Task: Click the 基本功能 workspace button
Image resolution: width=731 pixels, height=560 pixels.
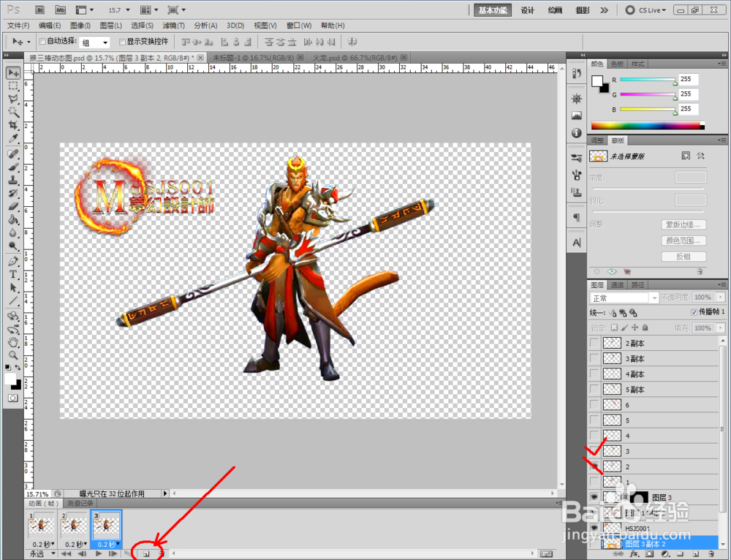Action: (x=493, y=10)
